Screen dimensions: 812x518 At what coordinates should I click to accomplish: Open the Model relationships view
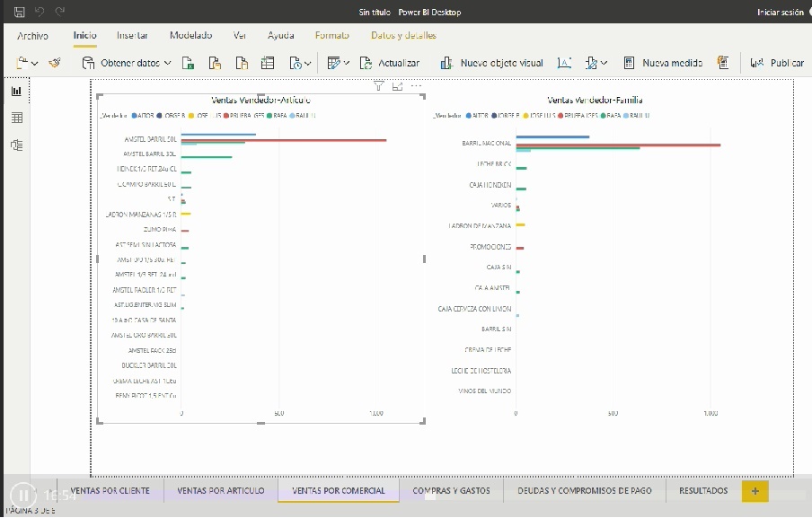tap(16, 145)
